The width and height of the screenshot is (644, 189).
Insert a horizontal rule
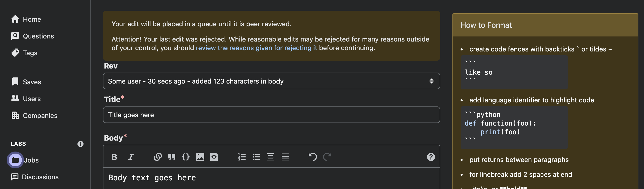(285, 157)
